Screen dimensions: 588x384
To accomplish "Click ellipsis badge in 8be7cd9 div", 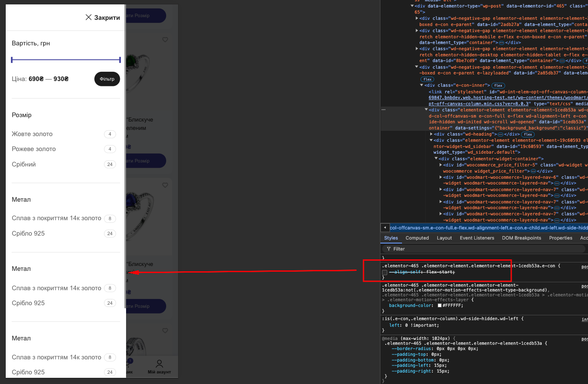I will pos(563,61).
